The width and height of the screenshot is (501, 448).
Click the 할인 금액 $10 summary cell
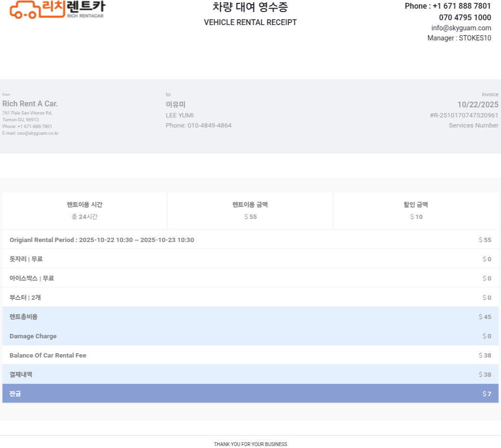click(x=416, y=211)
